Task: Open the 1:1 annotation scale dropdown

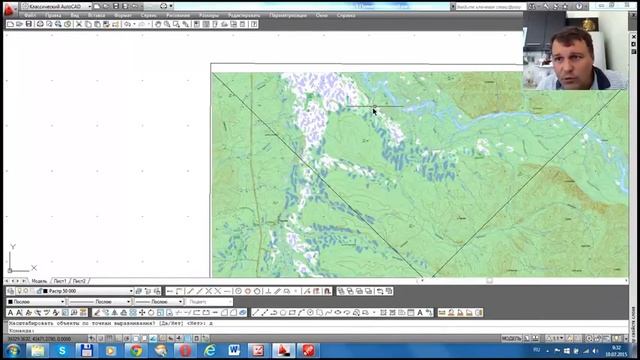Action: tap(556, 338)
